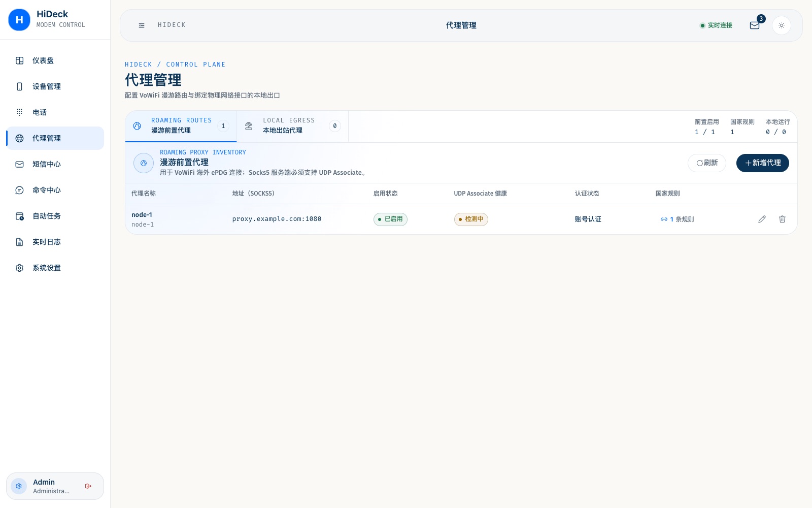Edit node-1 proxy with pencil icon
The image size is (812, 508).
[762, 219]
